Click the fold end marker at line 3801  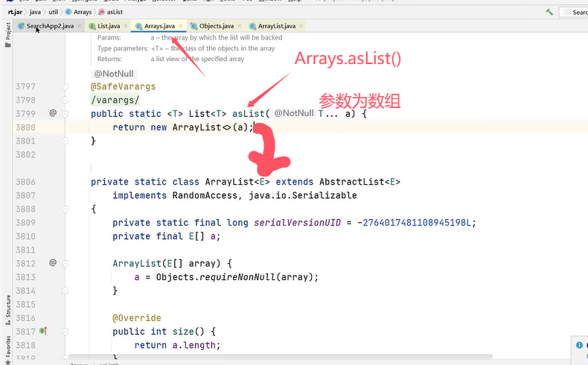coord(65,141)
